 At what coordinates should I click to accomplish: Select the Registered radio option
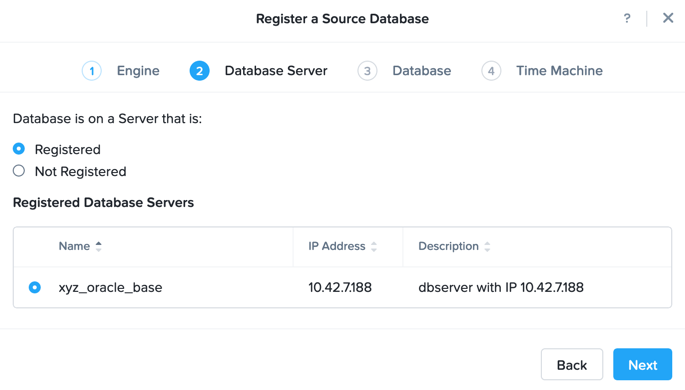coord(19,149)
